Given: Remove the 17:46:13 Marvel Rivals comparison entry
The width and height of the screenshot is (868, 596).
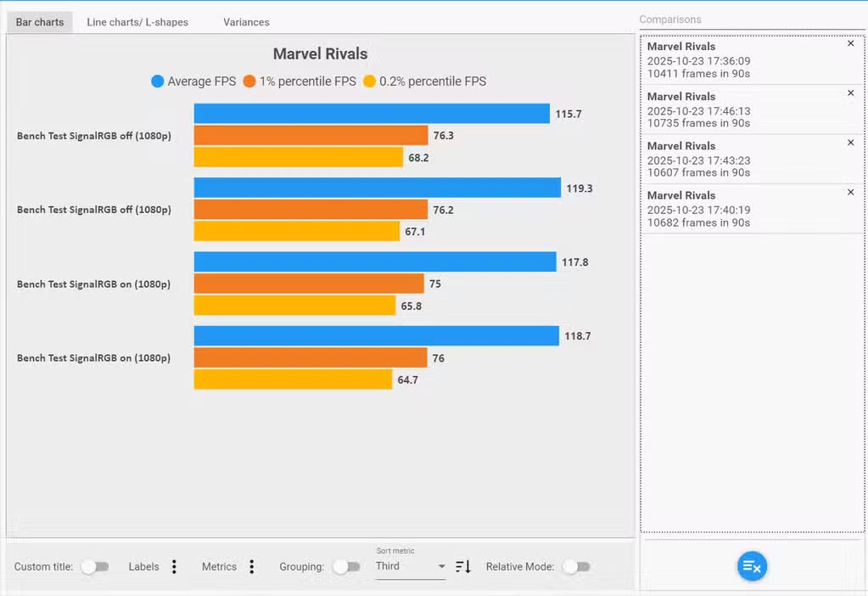Looking at the screenshot, I should click(850, 93).
